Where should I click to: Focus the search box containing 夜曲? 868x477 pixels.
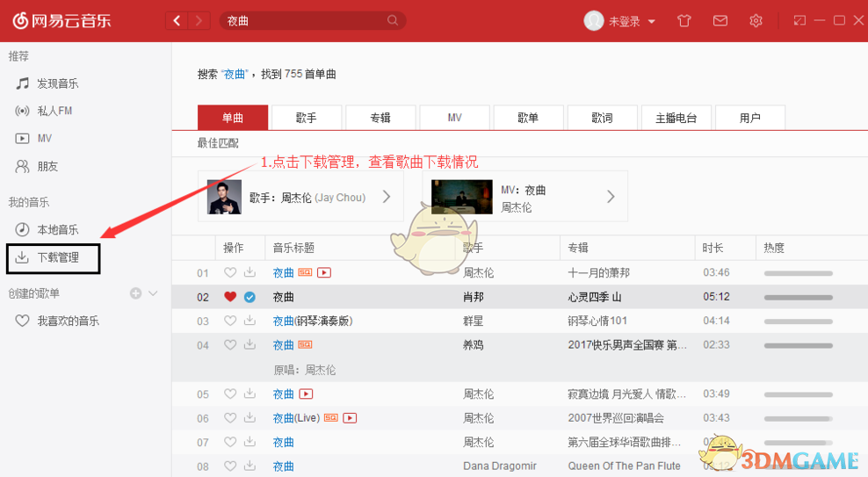[x=313, y=21]
